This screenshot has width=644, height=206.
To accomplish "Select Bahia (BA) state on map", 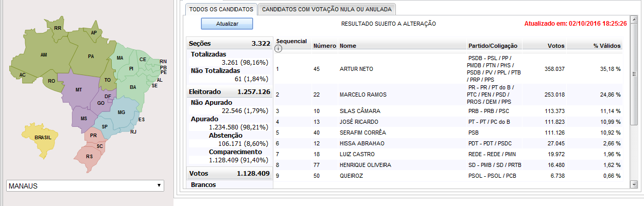I will pos(132,87).
